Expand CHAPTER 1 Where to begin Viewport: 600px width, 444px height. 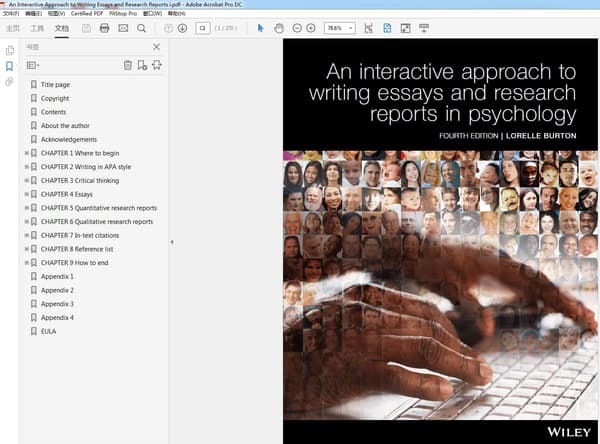(26, 153)
